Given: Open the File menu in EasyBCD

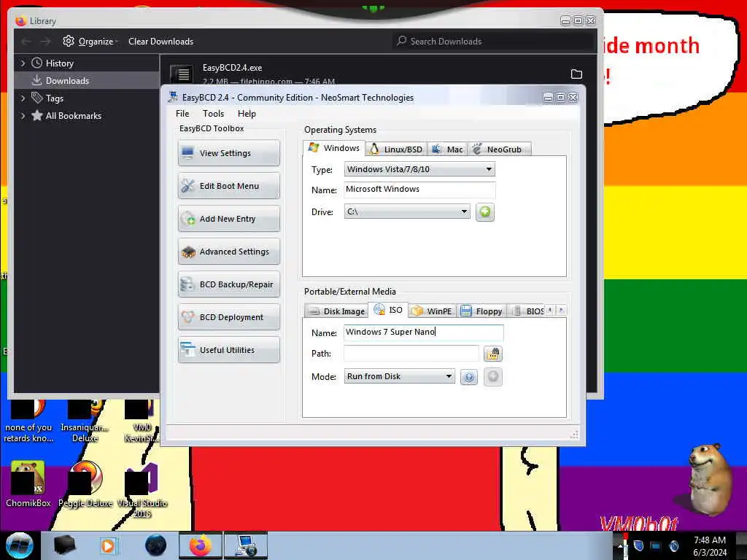Looking at the screenshot, I should click(x=182, y=113).
